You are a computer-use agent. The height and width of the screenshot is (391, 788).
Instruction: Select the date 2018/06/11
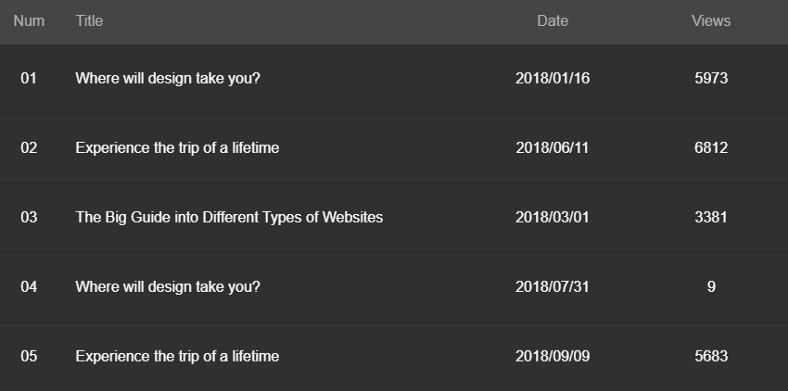coord(552,148)
